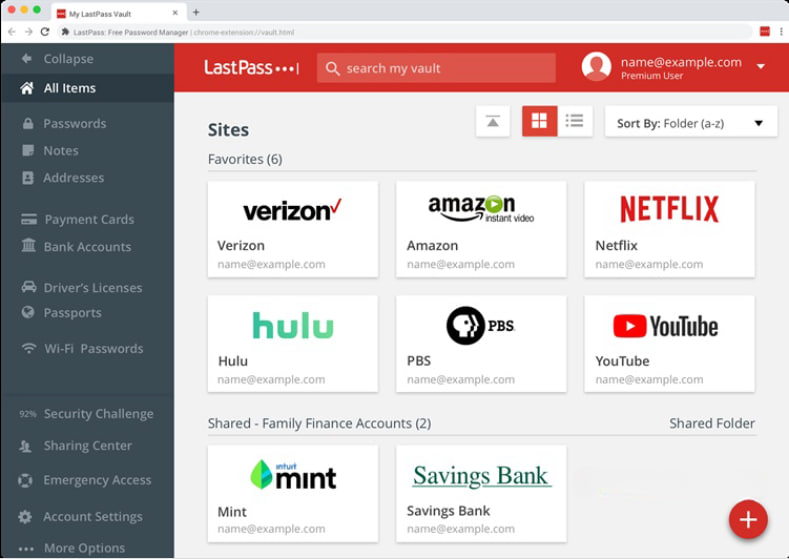Open the Hulu site card
Image resolution: width=789 pixels, height=559 pixels.
pyautogui.click(x=293, y=344)
